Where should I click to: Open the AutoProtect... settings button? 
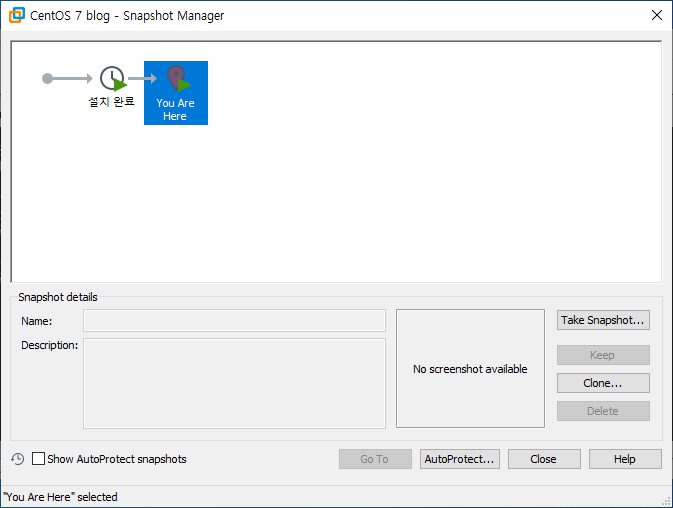coord(460,459)
